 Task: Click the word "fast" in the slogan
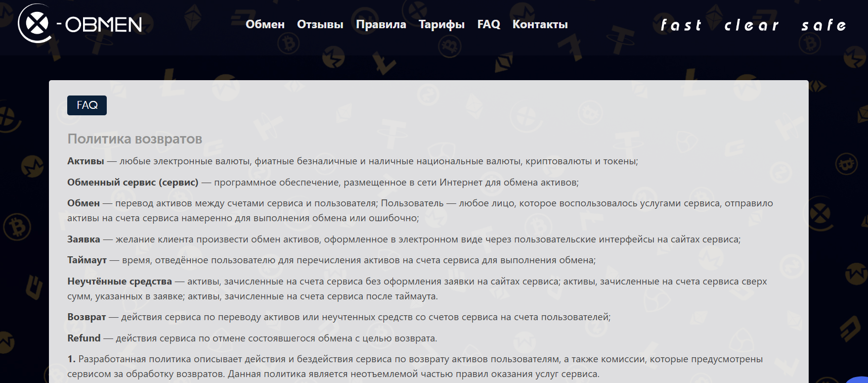click(x=681, y=25)
